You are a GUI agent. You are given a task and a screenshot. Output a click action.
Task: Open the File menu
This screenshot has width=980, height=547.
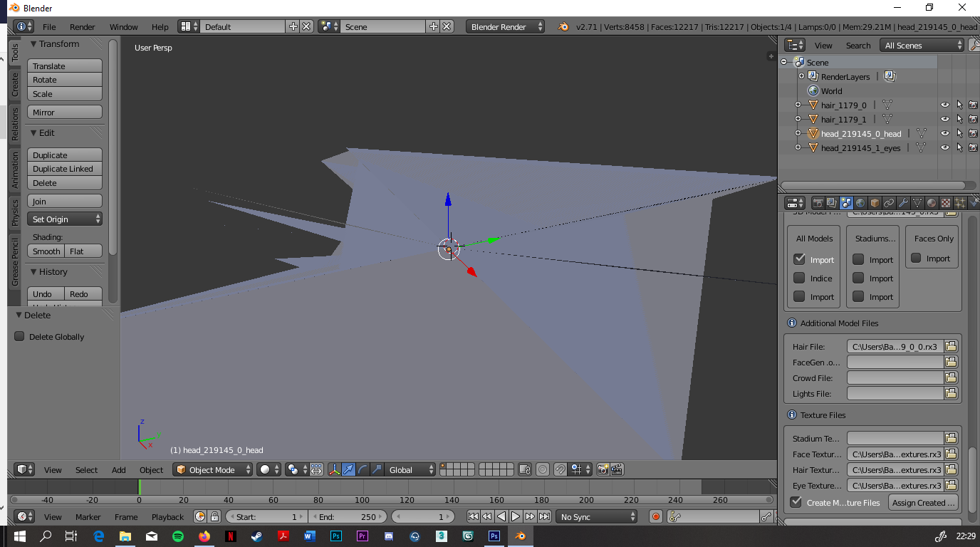49,26
